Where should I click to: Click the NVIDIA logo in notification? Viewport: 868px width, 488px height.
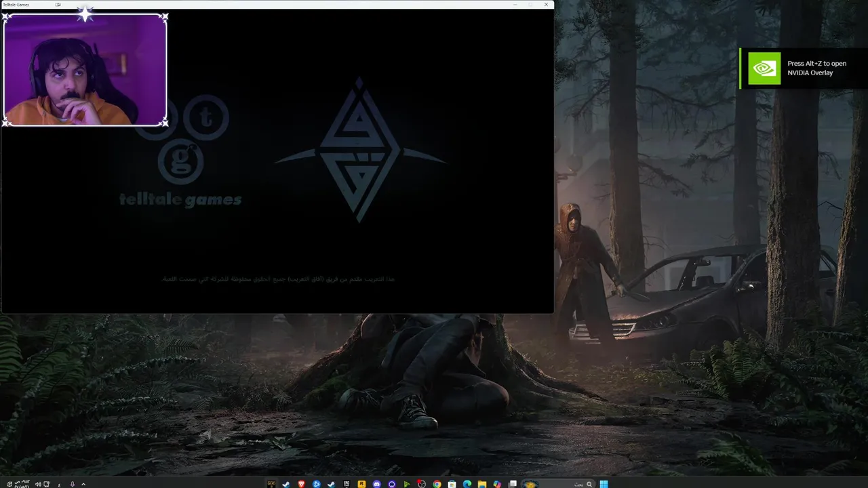coord(764,68)
